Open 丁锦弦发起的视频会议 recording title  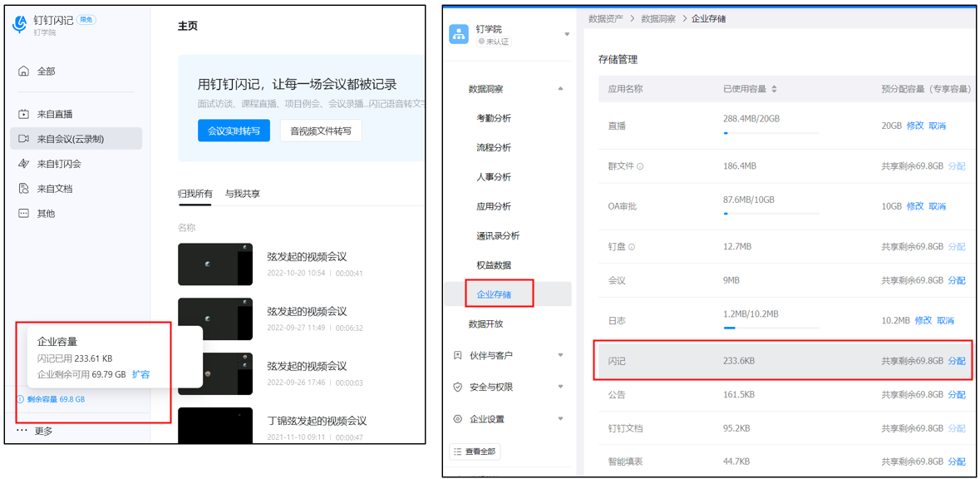[x=316, y=421]
